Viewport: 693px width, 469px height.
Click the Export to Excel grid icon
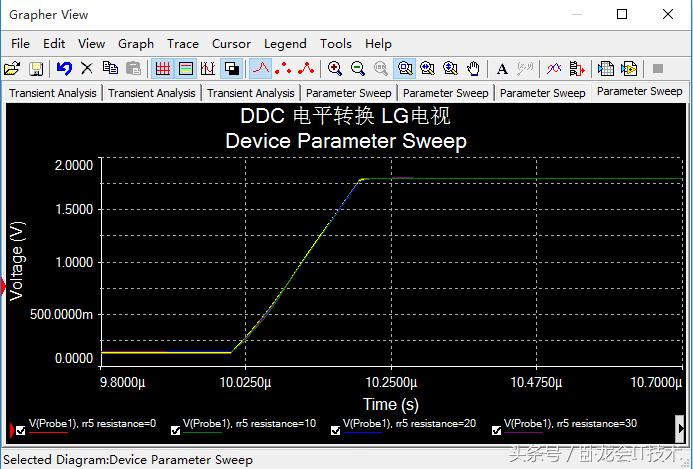605,69
